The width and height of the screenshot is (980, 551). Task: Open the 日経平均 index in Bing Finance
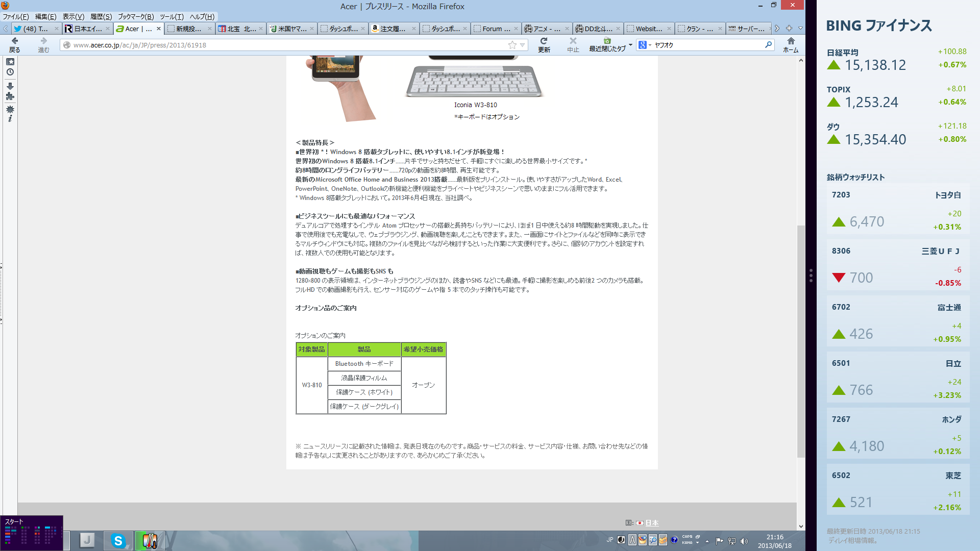click(896, 60)
